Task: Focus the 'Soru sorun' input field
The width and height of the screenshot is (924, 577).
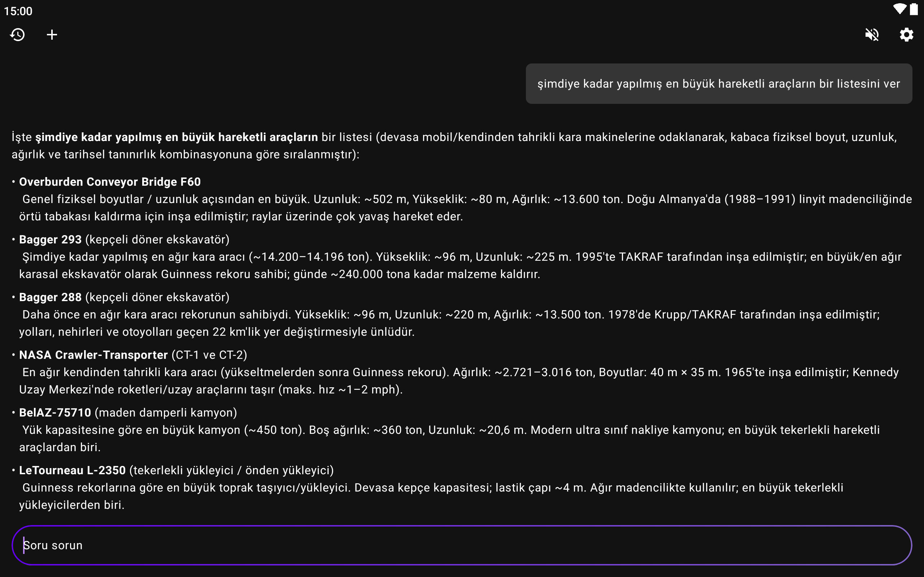Action: pos(461,545)
